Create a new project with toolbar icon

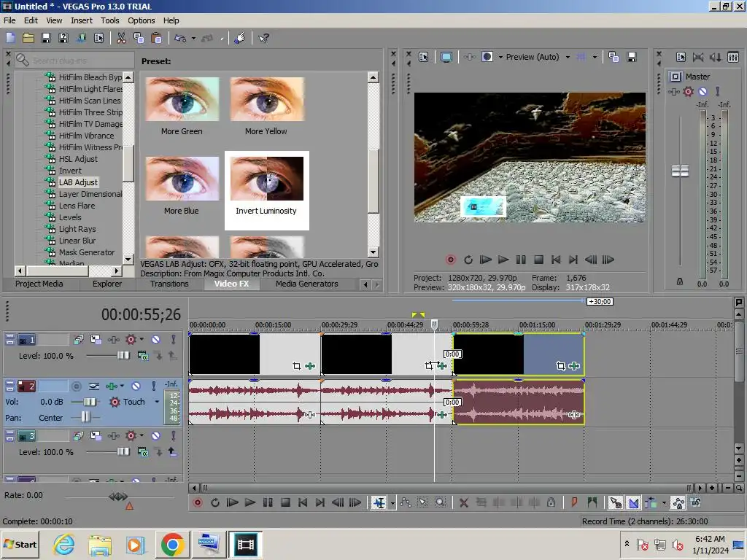10,38
